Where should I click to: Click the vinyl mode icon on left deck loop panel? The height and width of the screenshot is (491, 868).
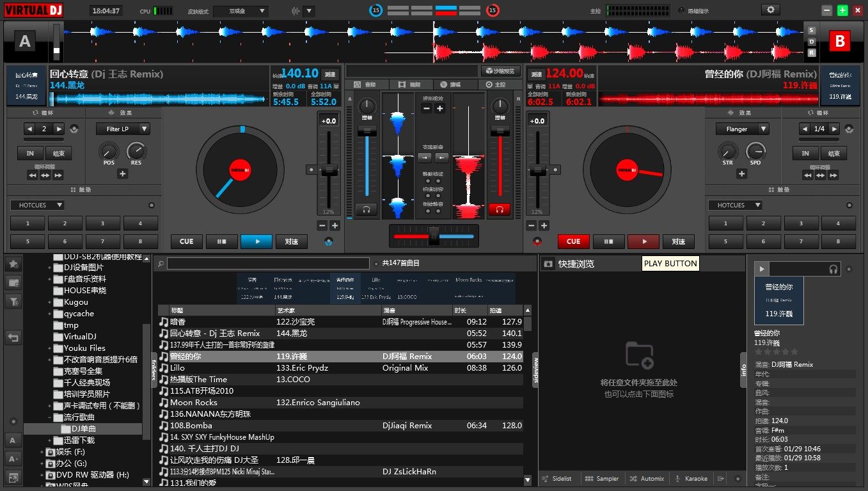(x=74, y=129)
